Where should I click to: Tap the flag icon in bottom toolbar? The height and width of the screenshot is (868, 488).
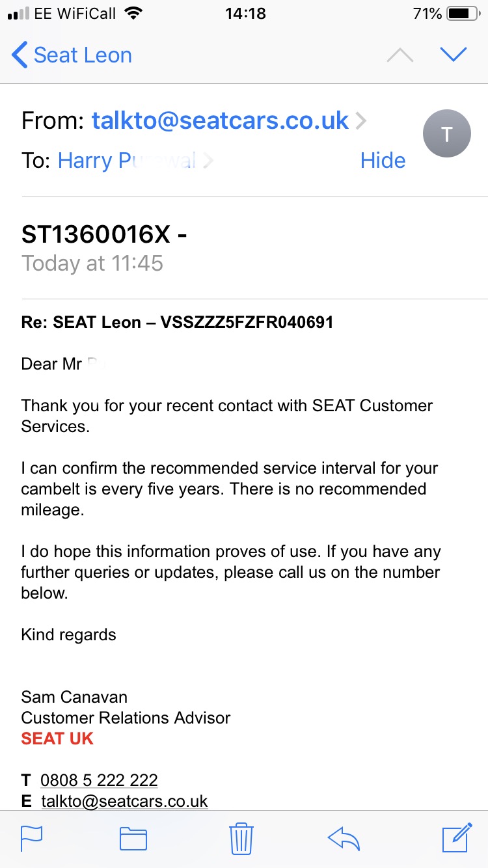(31, 838)
